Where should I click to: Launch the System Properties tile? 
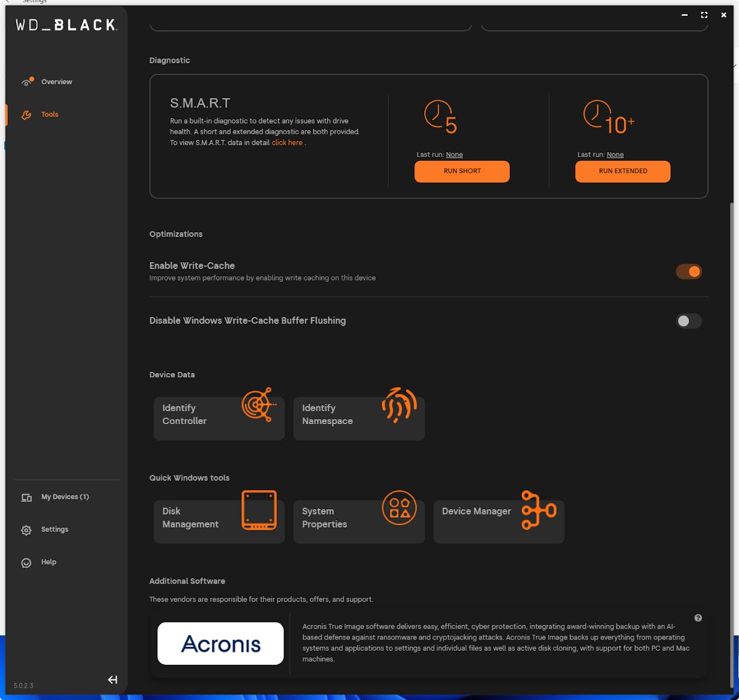(x=359, y=521)
